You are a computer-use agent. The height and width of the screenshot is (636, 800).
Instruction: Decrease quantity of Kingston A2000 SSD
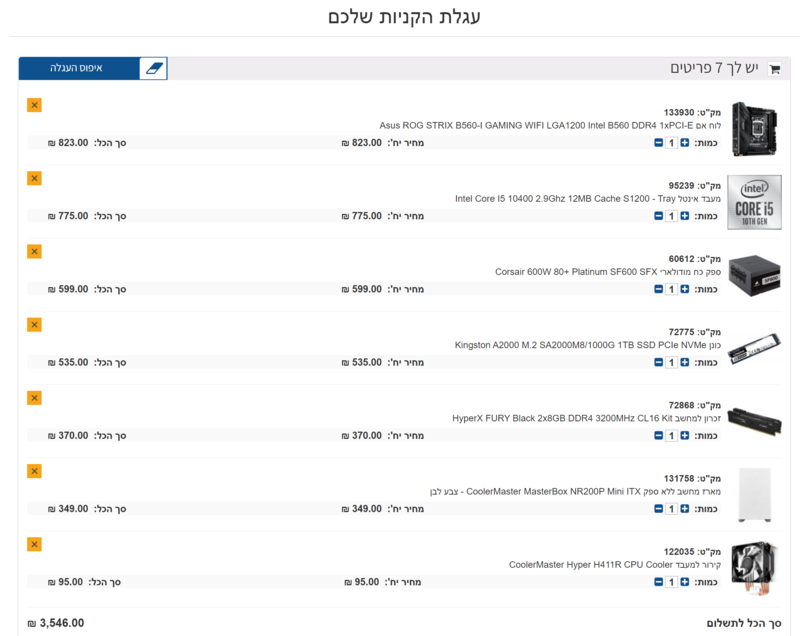[659, 362]
